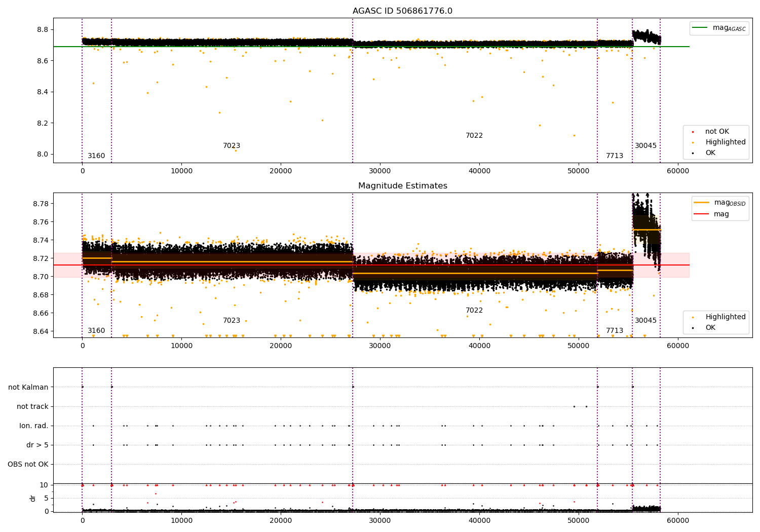Click 'Highlighted' in the middle plot legend
The image size is (760, 532).
click(726, 317)
